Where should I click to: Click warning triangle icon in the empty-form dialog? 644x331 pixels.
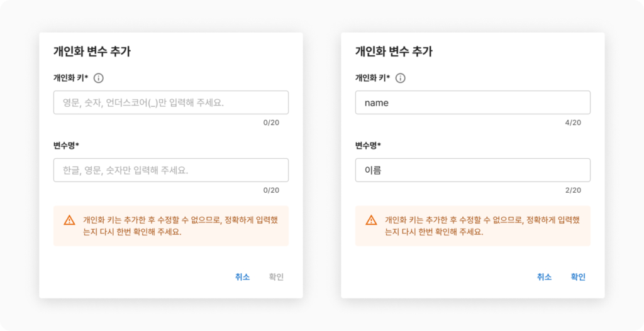[69, 220]
